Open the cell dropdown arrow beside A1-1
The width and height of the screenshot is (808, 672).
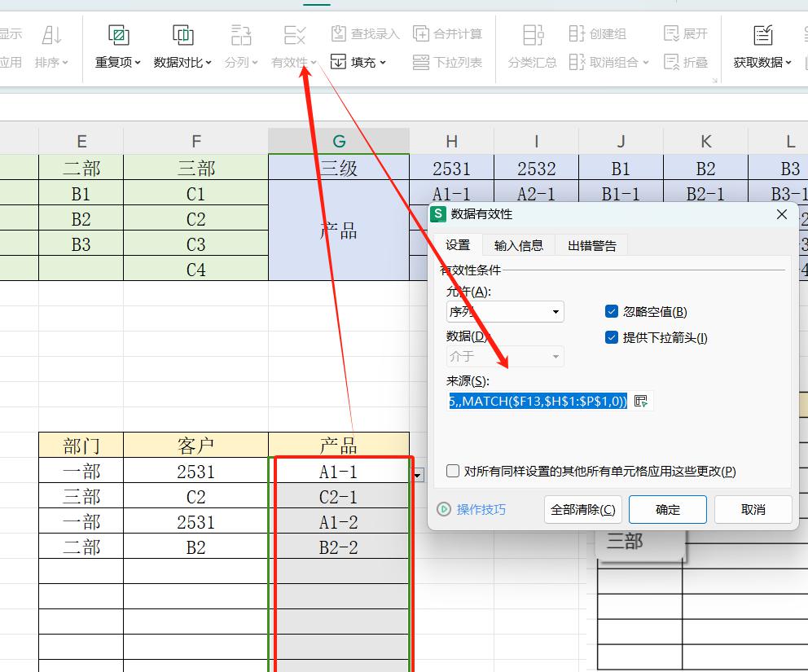click(419, 475)
